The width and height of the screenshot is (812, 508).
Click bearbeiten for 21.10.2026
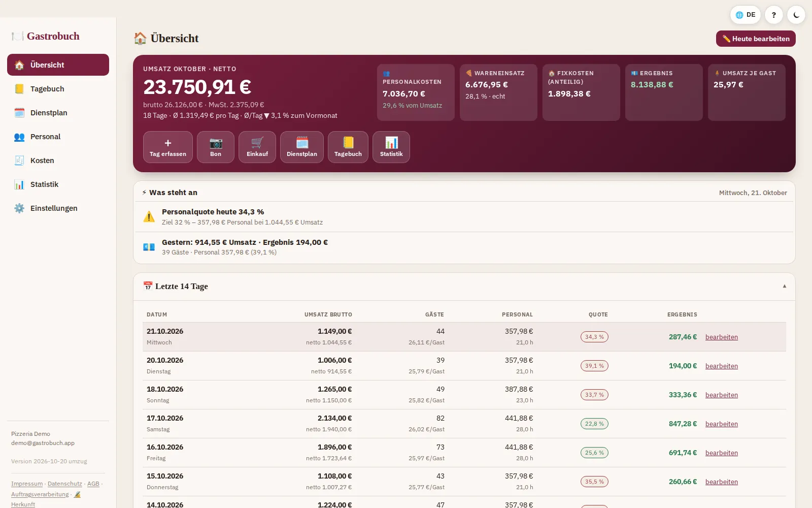point(722,337)
